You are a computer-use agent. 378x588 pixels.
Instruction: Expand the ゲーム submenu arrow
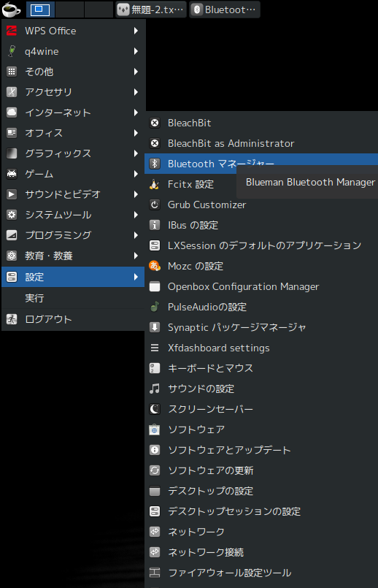click(136, 174)
